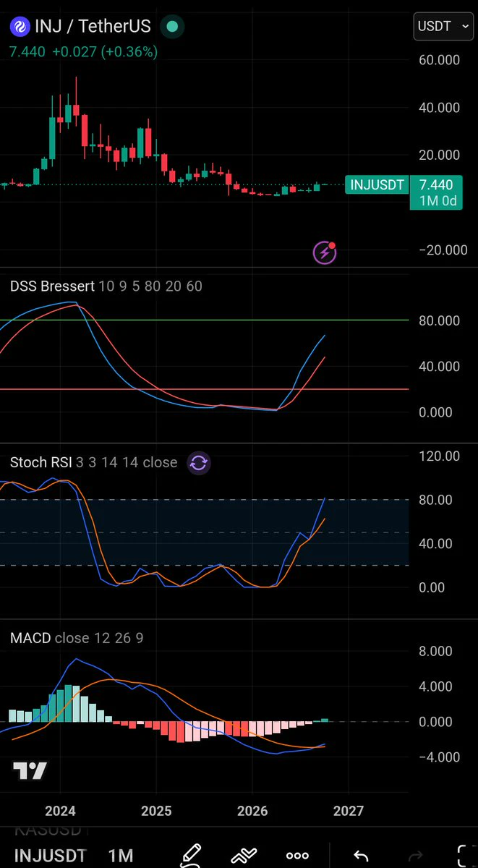Screen dimensions: 478x868
Task: Tap the fullscreen icon
Action: tap(466, 855)
